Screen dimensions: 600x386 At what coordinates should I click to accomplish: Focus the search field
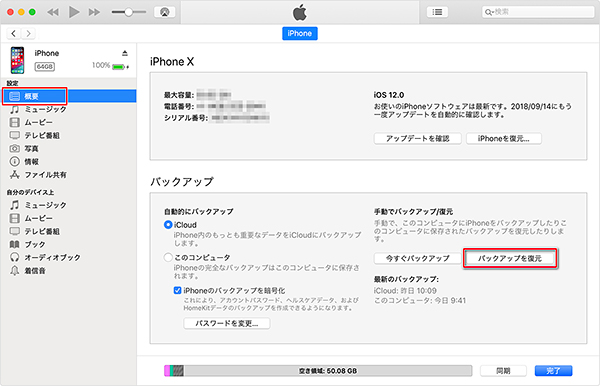[538, 12]
